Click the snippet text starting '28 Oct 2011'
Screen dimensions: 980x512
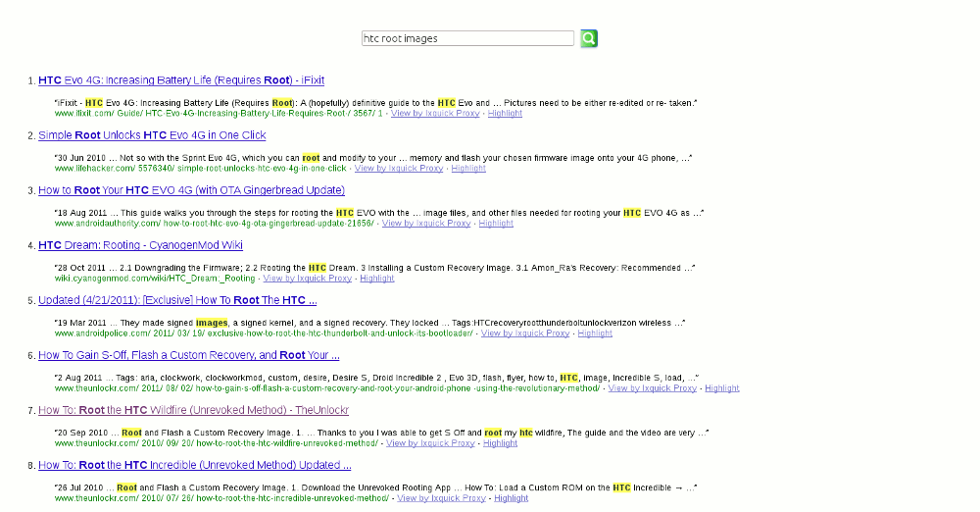coord(374,269)
